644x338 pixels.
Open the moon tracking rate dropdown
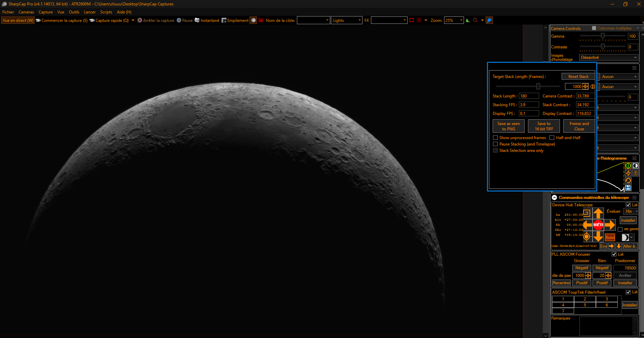click(x=628, y=238)
